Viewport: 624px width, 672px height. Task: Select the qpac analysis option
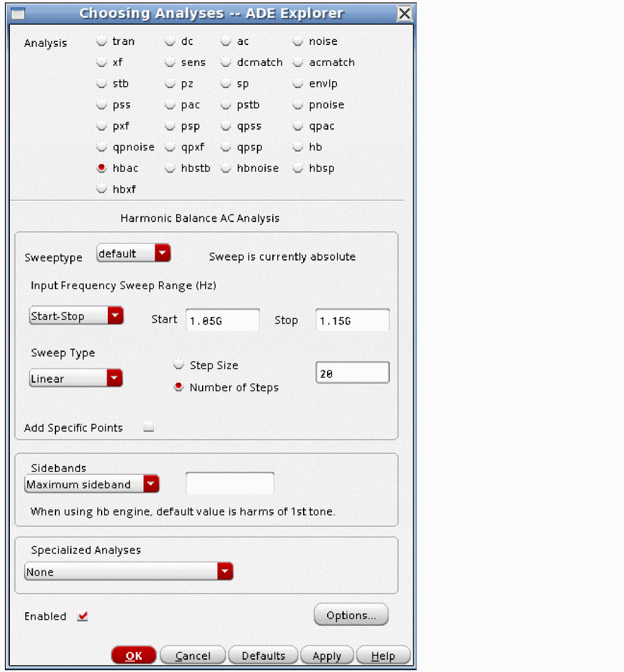(x=298, y=126)
